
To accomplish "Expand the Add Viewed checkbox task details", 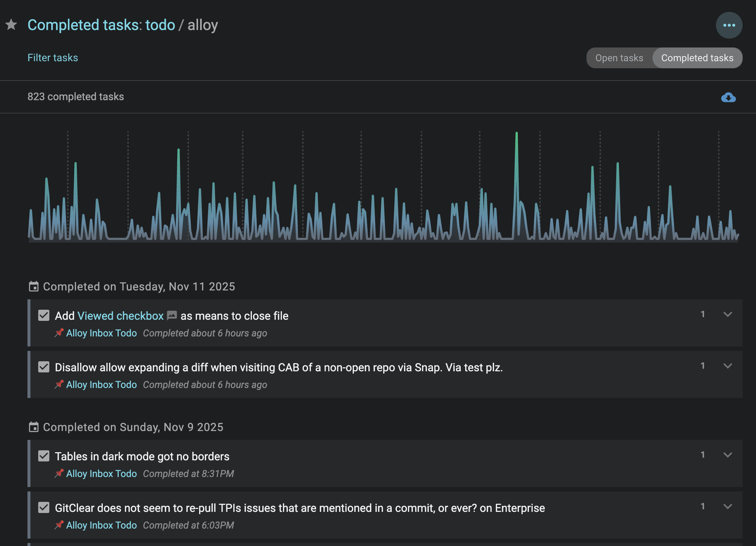I will [727, 315].
